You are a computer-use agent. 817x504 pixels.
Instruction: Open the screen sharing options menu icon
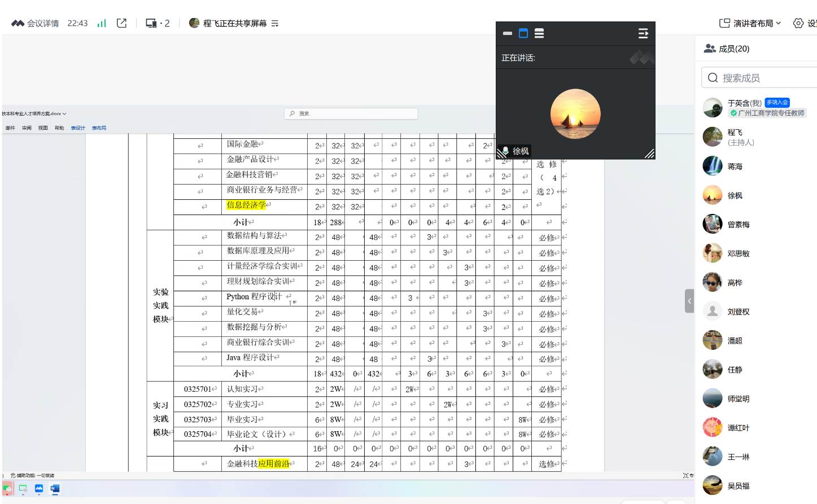(275, 23)
